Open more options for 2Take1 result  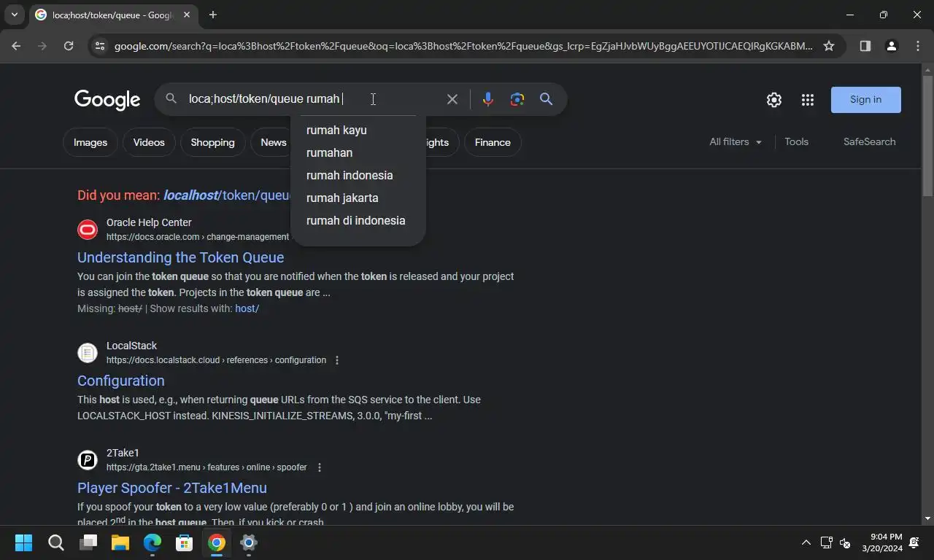[319, 467]
